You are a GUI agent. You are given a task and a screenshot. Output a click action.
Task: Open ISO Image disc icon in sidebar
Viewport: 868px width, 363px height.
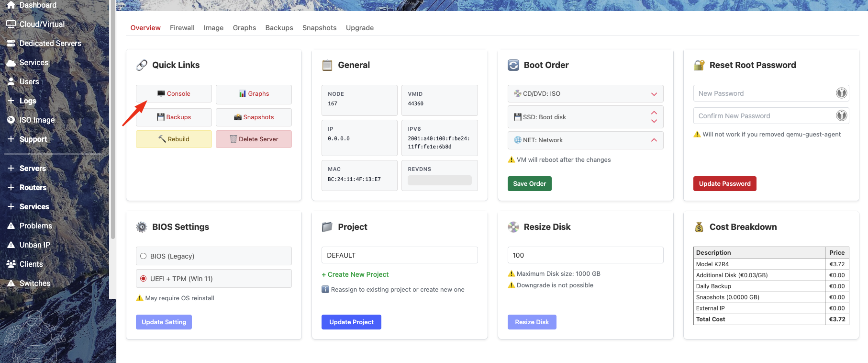click(11, 120)
